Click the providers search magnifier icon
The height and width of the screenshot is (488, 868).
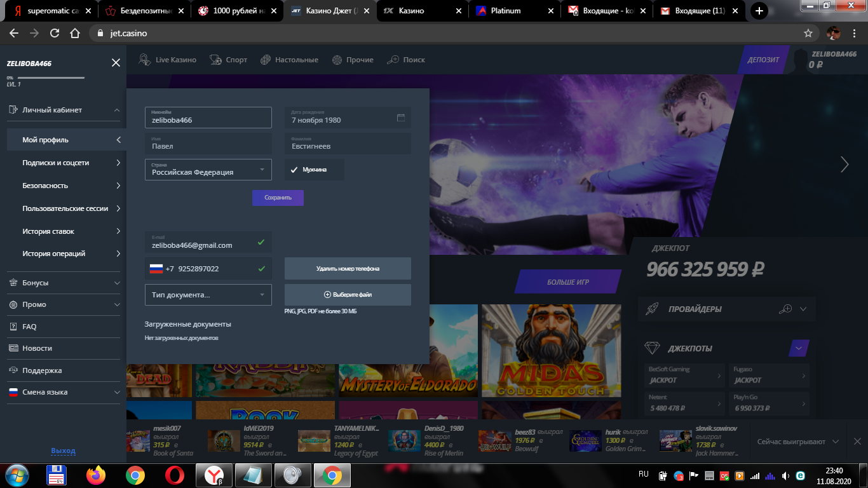tap(786, 309)
